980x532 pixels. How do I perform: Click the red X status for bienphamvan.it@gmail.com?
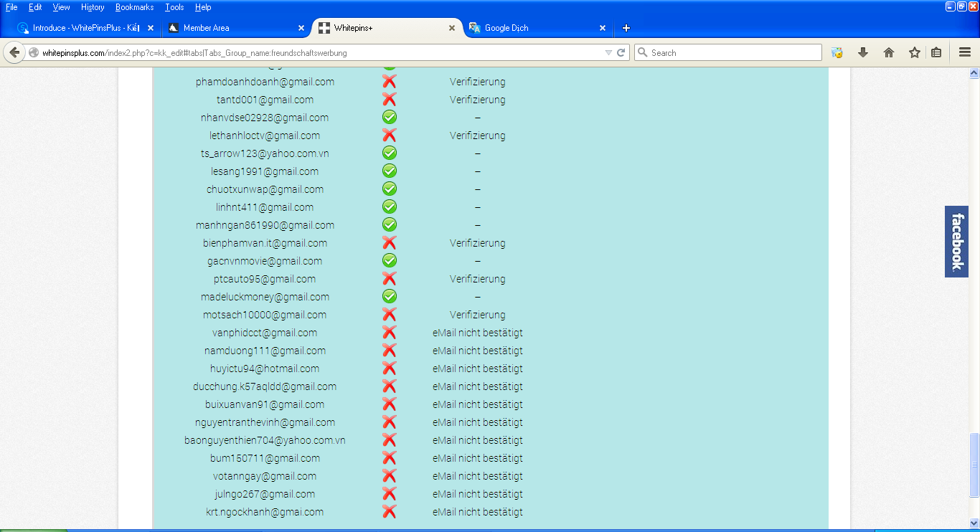390,243
